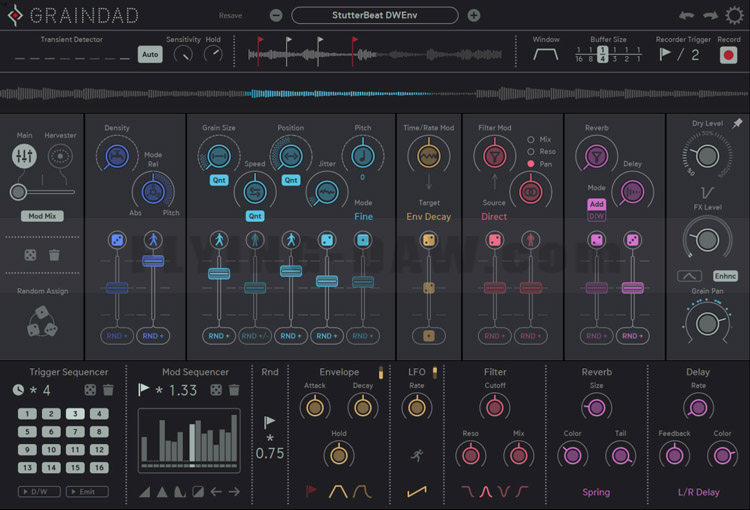
Task: Click Density first RND + button
Action: (x=117, y=336)
